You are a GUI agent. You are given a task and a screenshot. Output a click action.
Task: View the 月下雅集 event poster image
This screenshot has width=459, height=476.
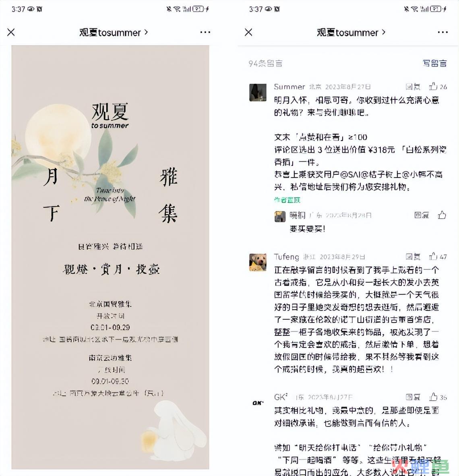click(x=110, y=257)
